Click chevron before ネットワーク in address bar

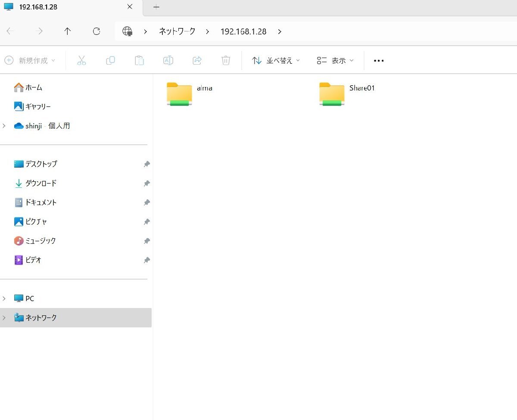click(x=146, y=31)
